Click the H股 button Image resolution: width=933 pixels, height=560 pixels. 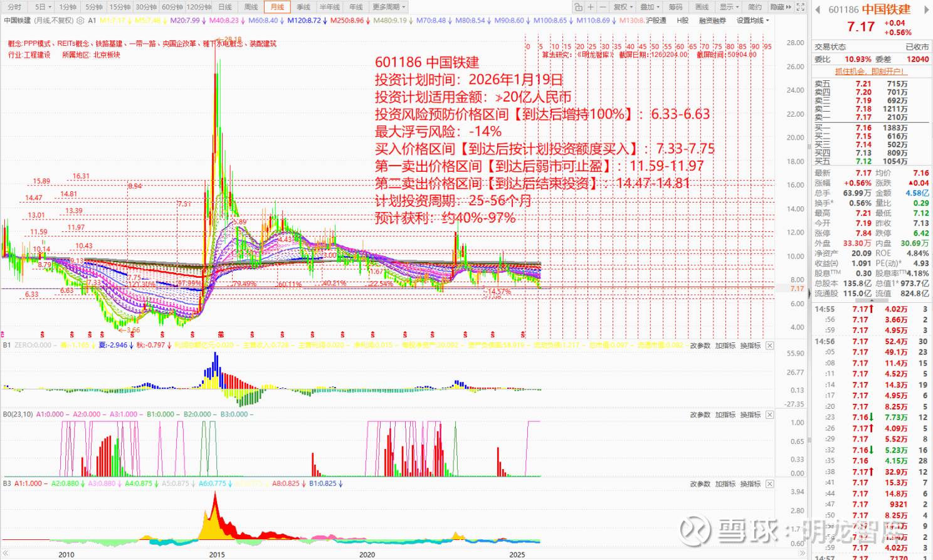683,21
